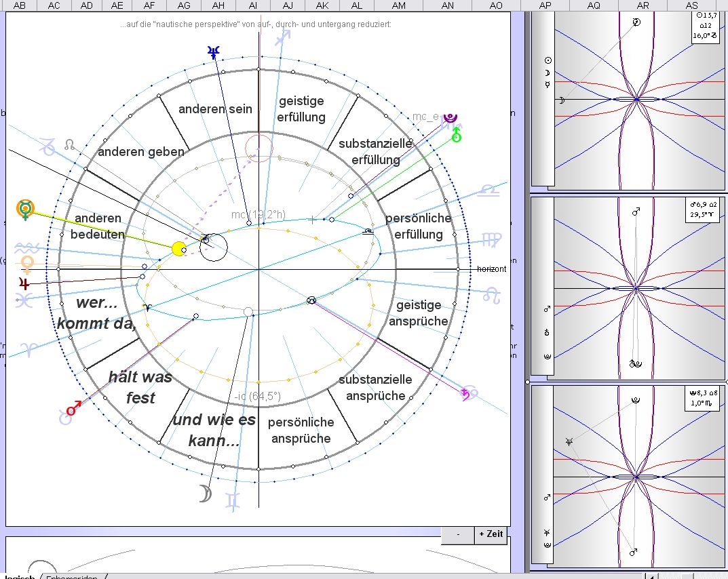Click the Sagittarius arrow symbol at top
This screenshot has height=579, width=728.
pyautogui.click(x=283, y=37)
